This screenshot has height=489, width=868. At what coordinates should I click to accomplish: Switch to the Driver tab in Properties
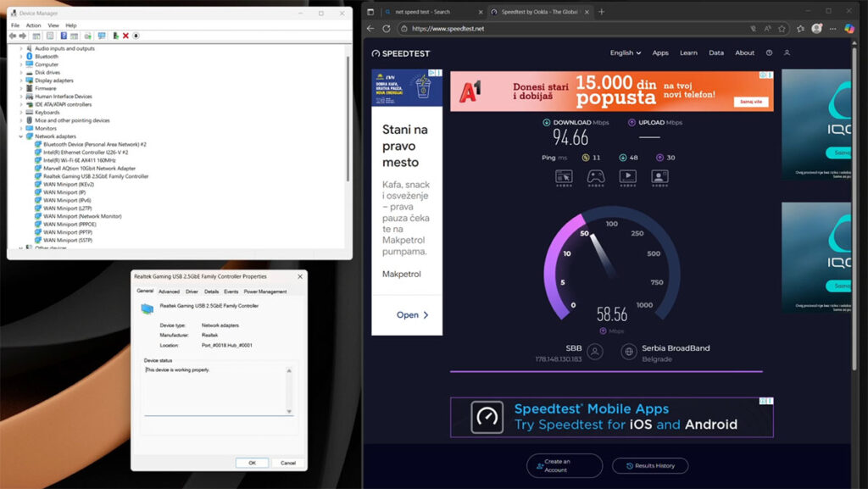[x=192, y=292]
